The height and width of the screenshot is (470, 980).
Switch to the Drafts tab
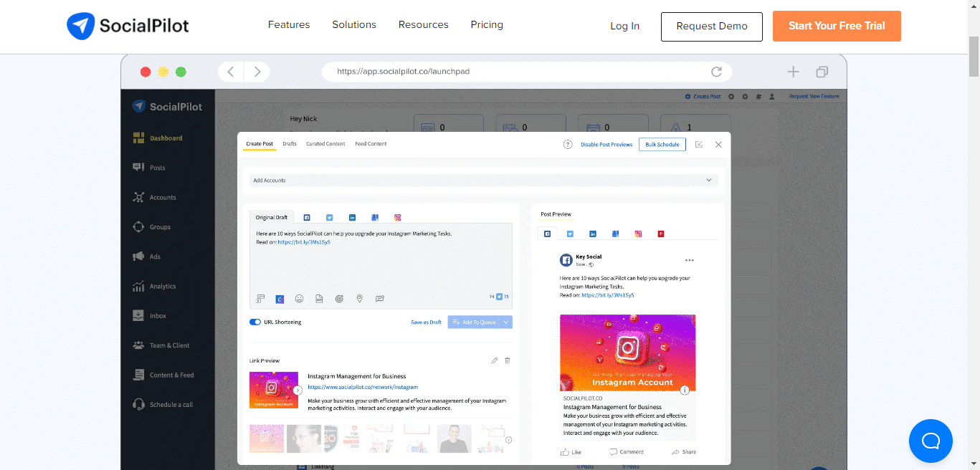[x=290, y=144]
